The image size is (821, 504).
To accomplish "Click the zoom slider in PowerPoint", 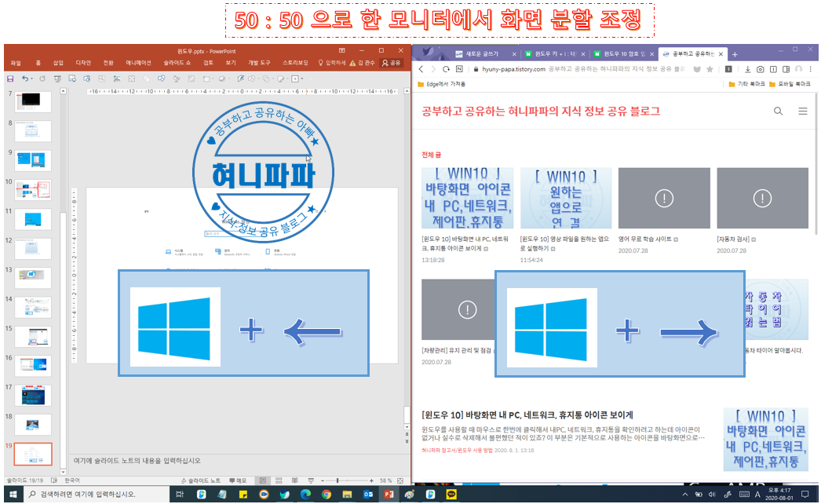I will 346,480.
